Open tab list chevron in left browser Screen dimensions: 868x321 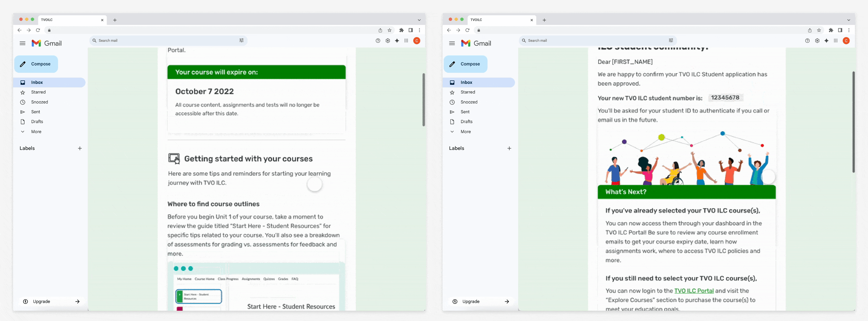(419, 20)
